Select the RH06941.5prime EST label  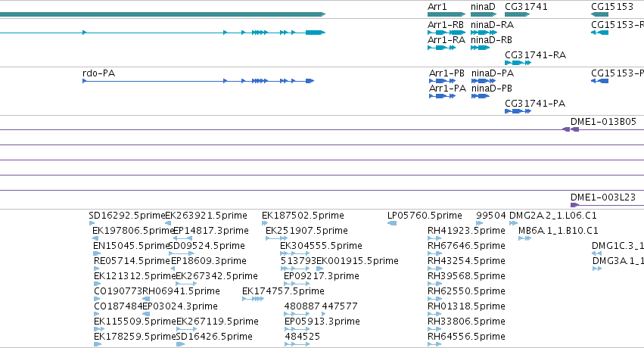[181, 291]
